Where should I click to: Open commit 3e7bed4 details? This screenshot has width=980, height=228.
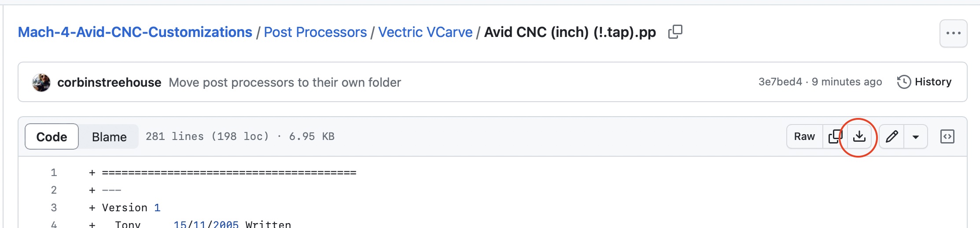[x=780, y=82]
